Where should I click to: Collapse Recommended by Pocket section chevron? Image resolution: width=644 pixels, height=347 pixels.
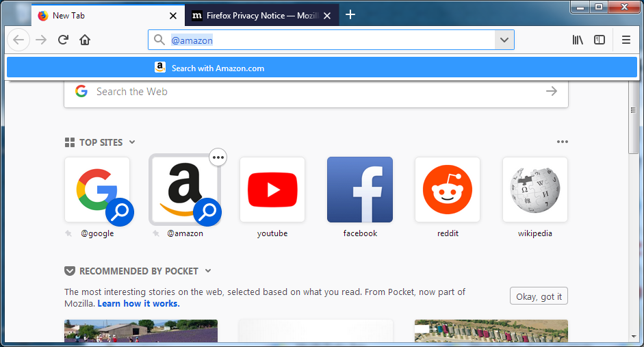point(208,270)
